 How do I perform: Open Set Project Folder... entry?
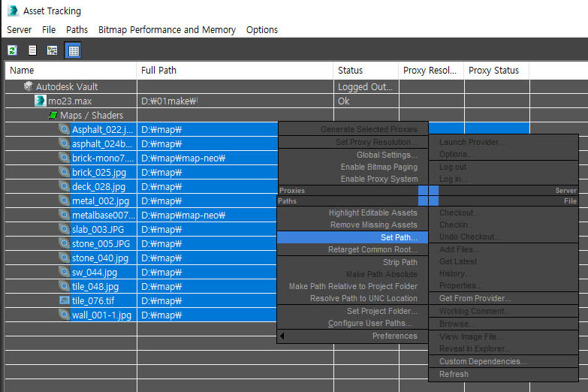[x=352, y=311]
